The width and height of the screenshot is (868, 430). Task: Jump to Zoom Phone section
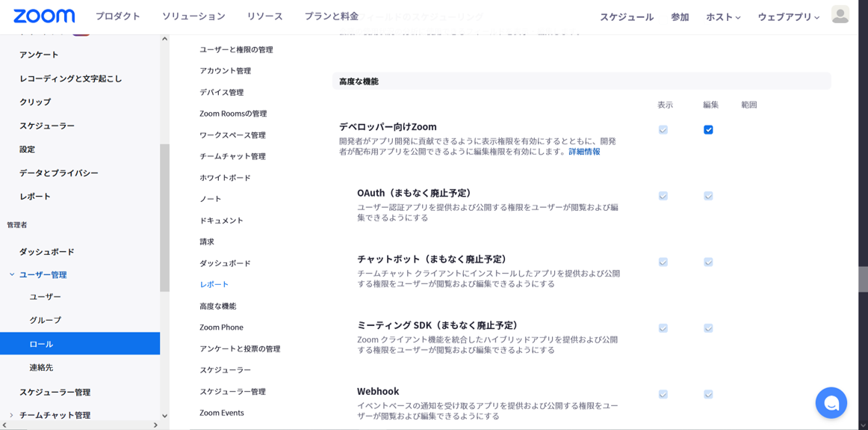(221, 328)
